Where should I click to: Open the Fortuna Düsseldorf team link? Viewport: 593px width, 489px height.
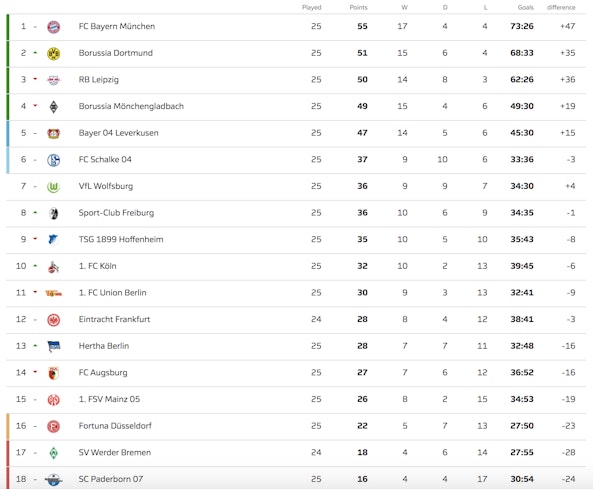click(115, 426)
